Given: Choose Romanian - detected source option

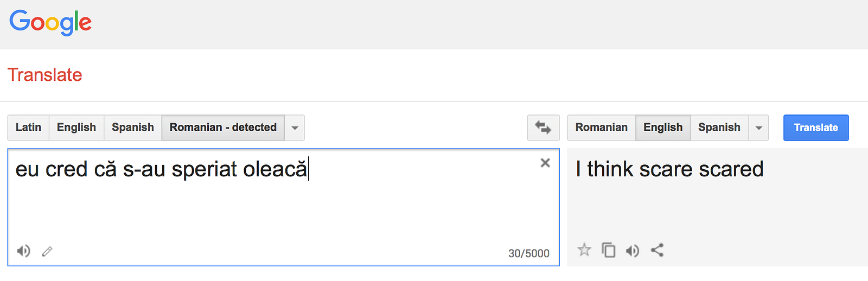Looking at the screenshot, I should [223, 127].
